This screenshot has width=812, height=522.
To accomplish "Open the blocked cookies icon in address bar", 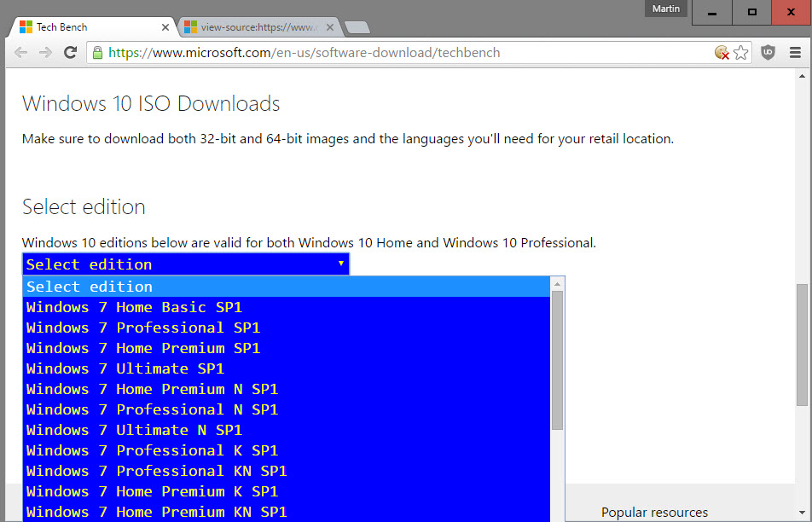I will click(722, 53).
